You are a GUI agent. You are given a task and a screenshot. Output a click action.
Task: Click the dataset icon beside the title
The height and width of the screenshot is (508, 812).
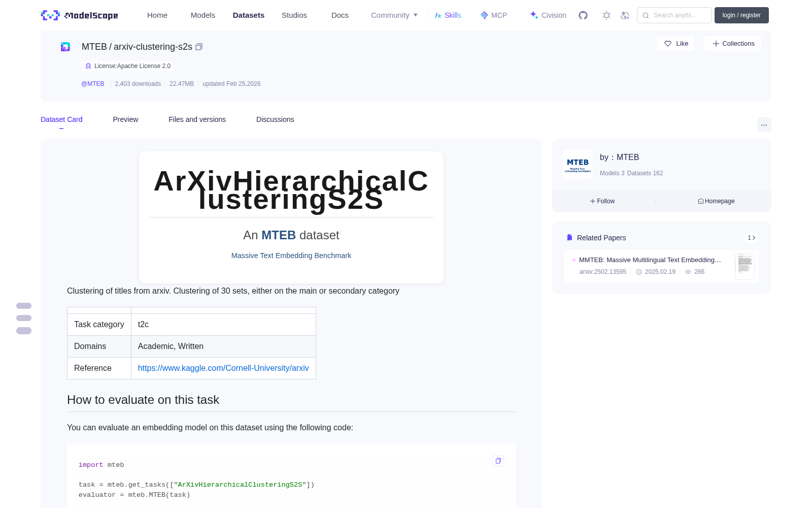point(65,47)
